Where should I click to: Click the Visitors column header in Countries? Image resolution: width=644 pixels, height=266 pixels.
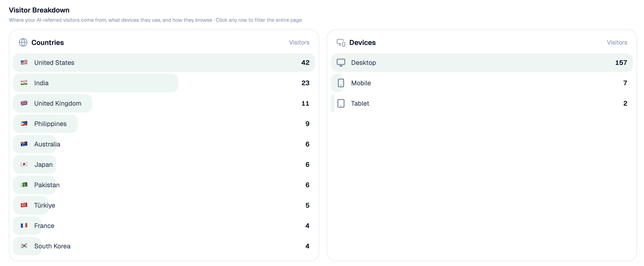point(299,42)
